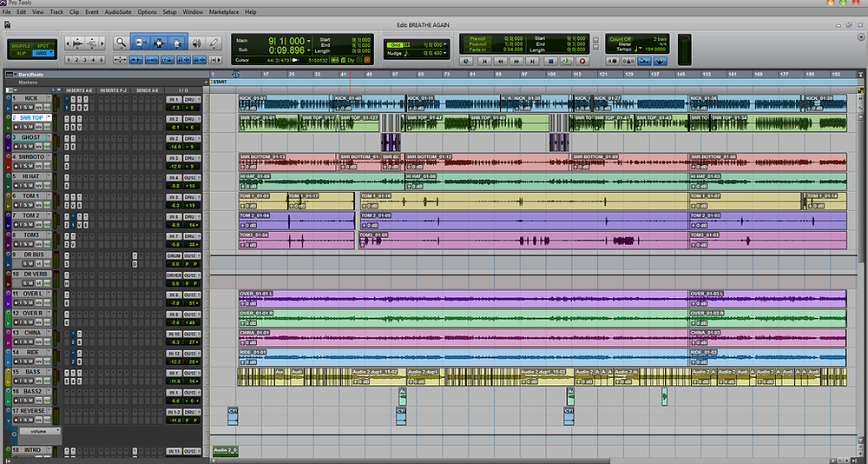868x464 pixels.
Task: Solo the TOM 1 track
Action: click(x=25, y=205)
